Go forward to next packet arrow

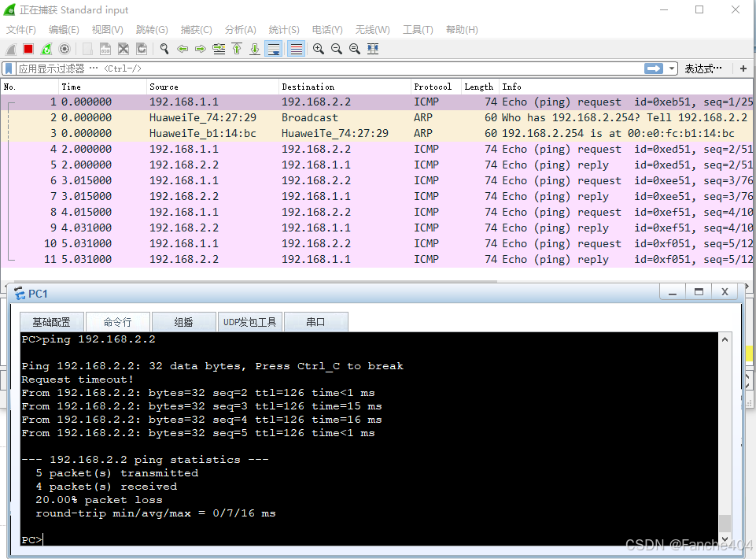(x=201, y=49)
